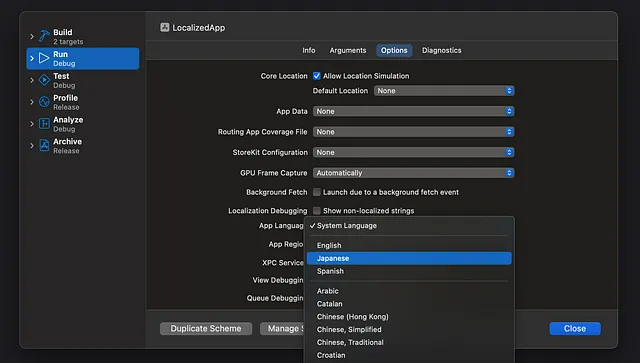Enable Launch due to background fetch event
Image resolution: width=640 pixels, height=363 pixels.
click(x=317, y=192)
